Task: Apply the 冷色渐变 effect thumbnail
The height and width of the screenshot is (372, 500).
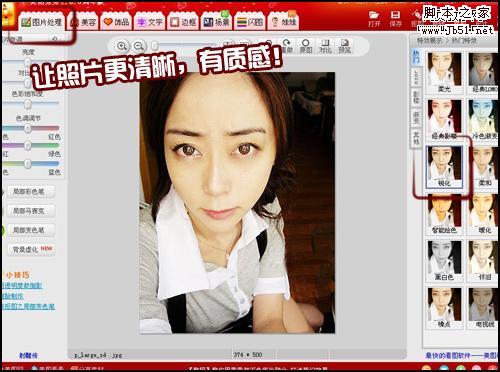Action: (x=483, y=119)
